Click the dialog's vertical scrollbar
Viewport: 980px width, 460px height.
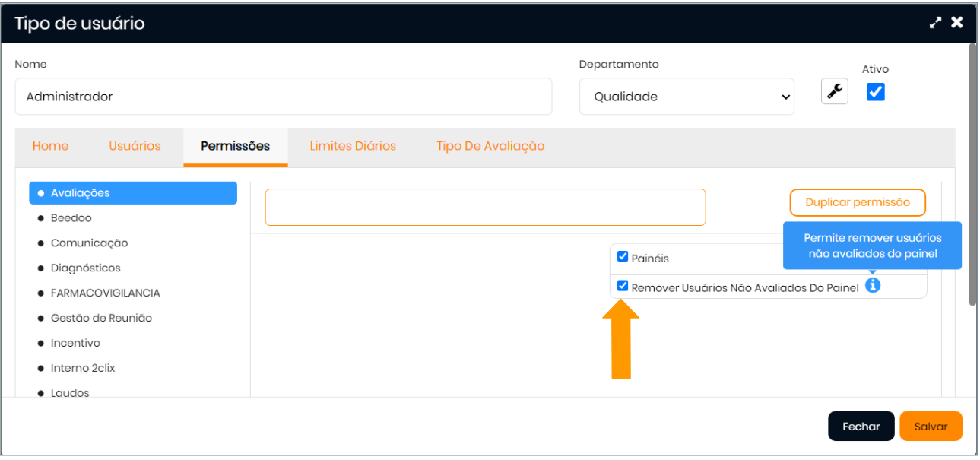tap(972, 175)
